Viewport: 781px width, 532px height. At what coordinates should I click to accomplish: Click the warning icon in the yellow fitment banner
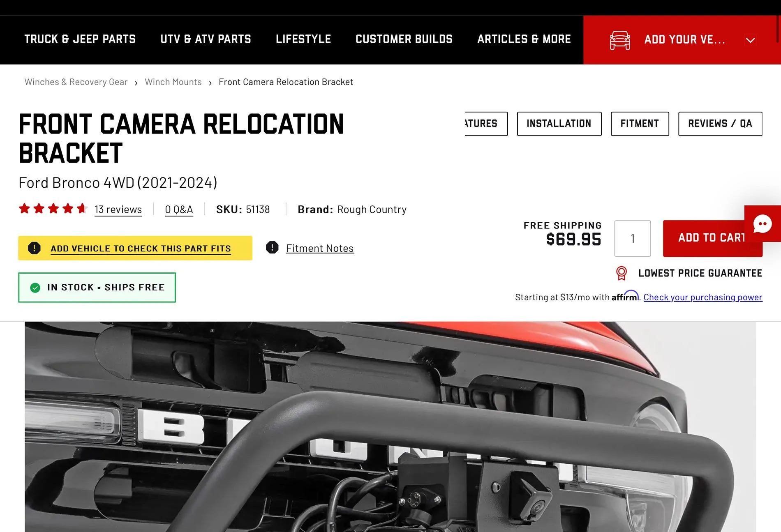click(34, 248)
